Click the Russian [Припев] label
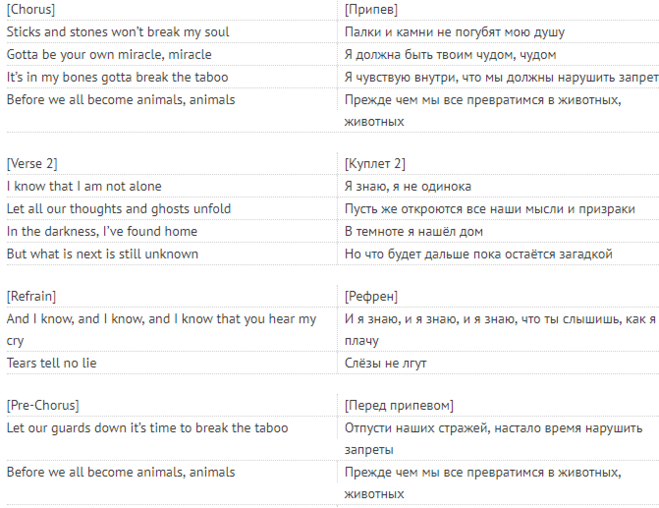This screenshot has width=659, height=508. coord(371,9)
